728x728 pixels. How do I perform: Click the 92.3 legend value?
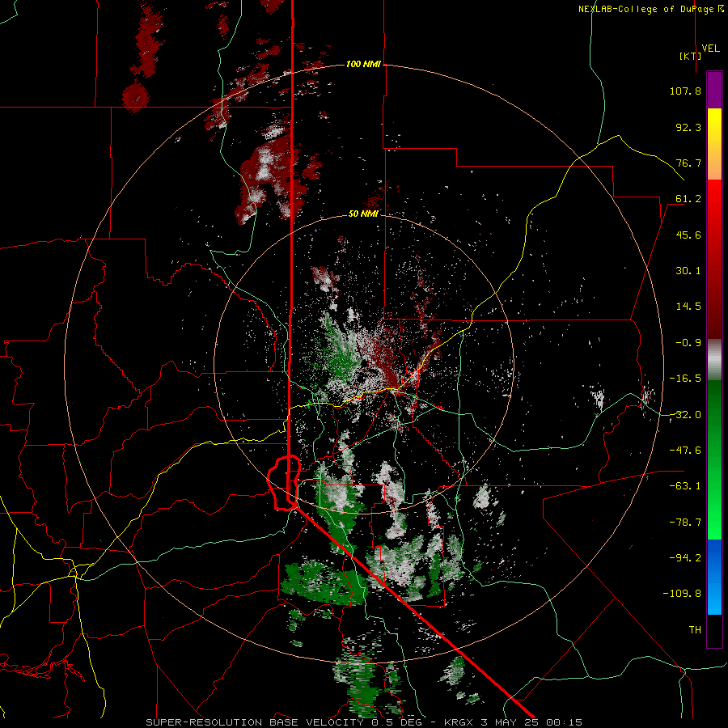[x=688, y=127]
